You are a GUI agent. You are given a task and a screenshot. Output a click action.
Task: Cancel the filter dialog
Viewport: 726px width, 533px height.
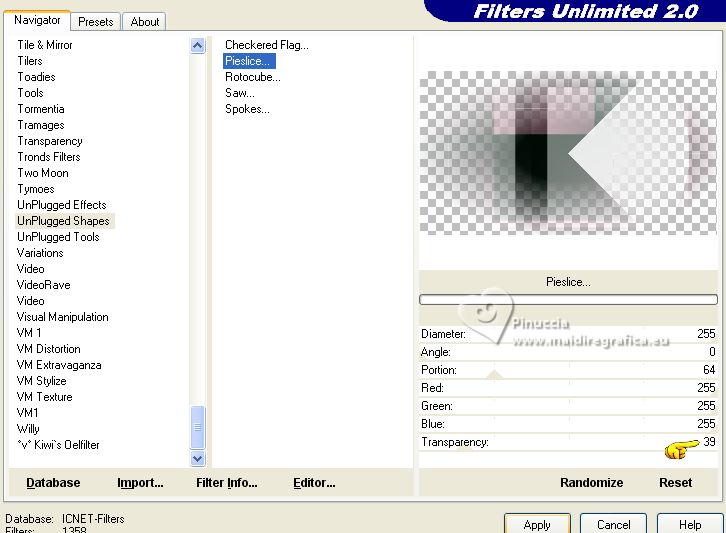(x=613, y=524)
